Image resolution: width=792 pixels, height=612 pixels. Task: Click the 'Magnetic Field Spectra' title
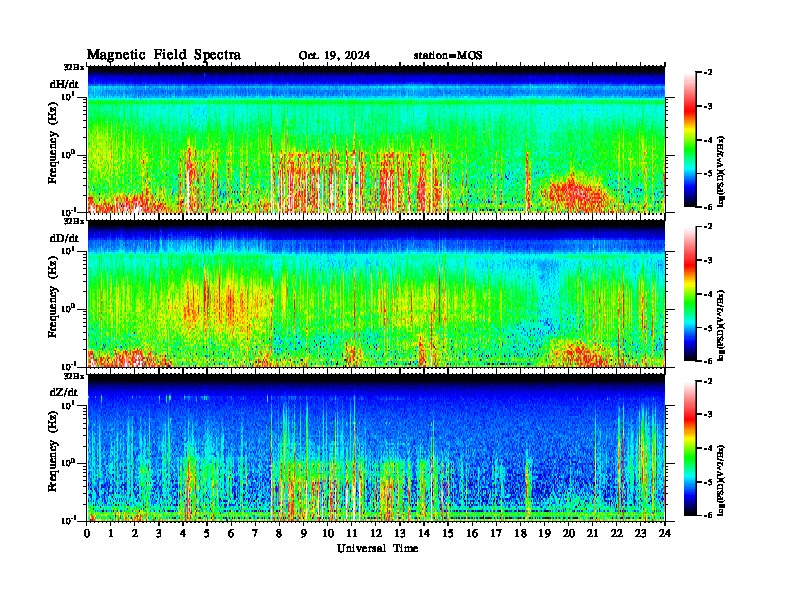[164, 55]
